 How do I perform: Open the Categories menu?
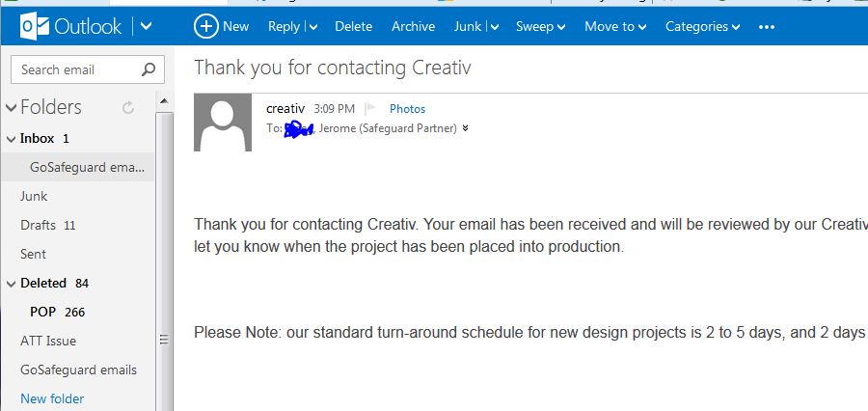pyautogui.click(x=702, y=27)
